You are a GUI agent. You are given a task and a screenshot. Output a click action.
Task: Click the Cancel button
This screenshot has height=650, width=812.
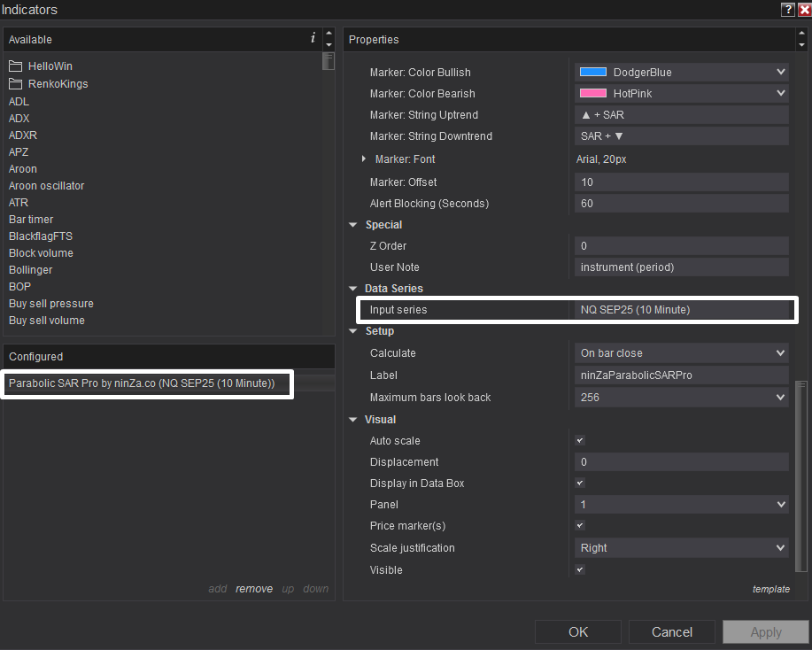pos(672,632)
